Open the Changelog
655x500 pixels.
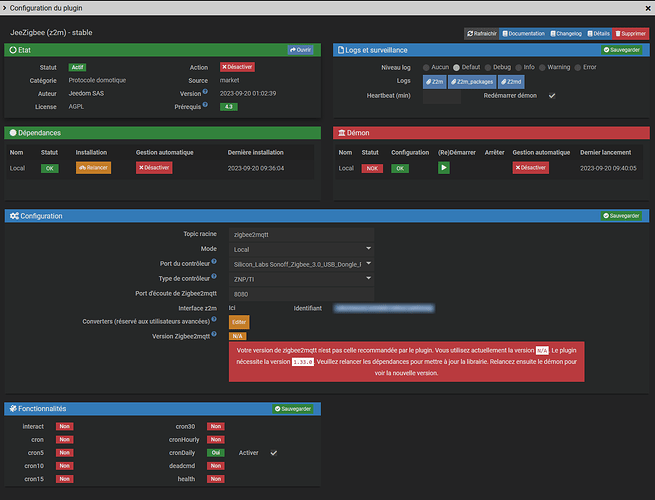click(566, 34)
